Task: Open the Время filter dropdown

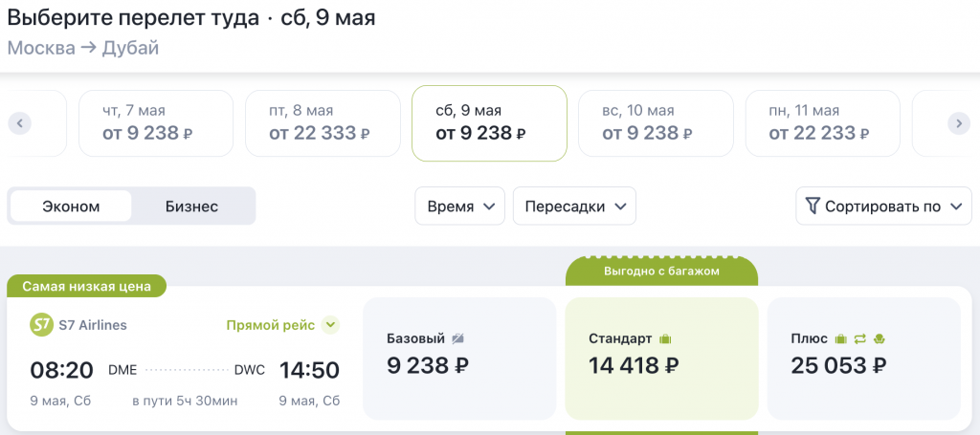Action: (x=460, y=206)
